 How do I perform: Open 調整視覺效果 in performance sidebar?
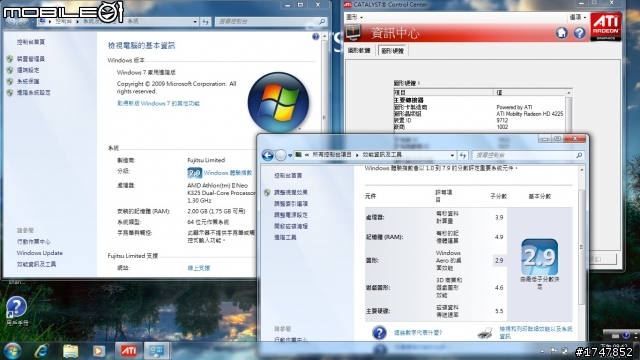(x=291, y=192)
